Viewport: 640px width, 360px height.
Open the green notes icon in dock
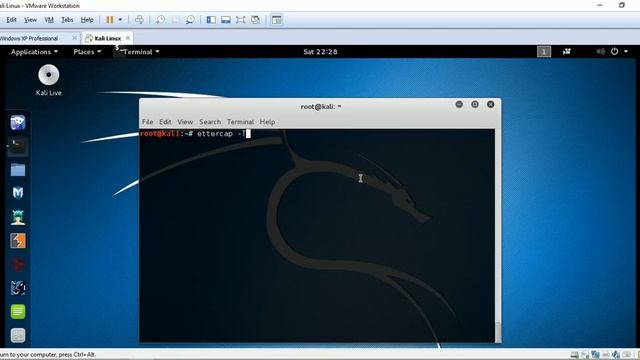[x=18, y=311]
